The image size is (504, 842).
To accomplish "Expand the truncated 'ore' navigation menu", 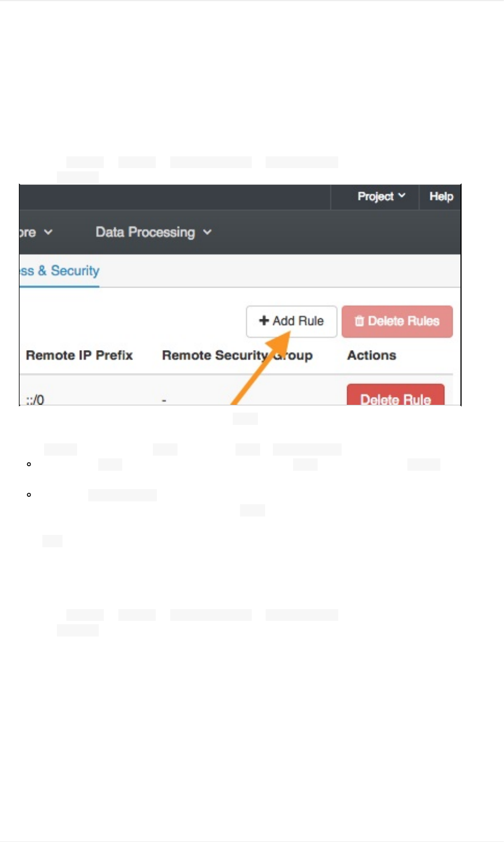I will click(28, 232).
